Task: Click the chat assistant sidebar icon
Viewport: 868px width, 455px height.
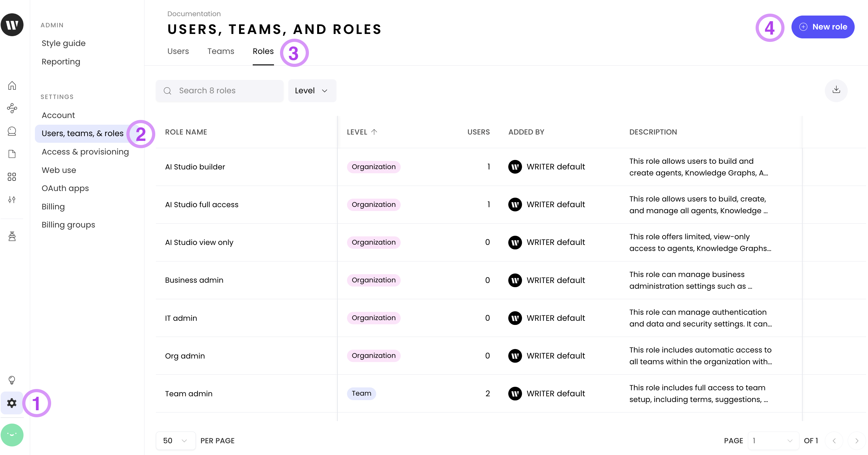Action: point(12,131)
